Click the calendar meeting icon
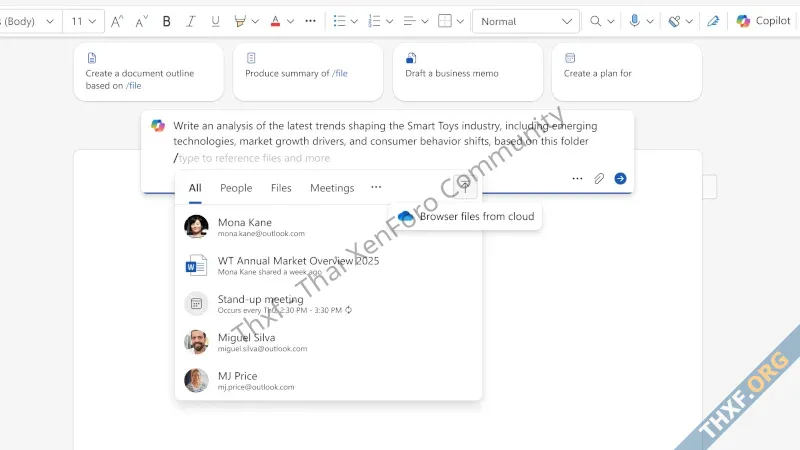Viewport: 800px width, 450px height. tap(196, 304)
